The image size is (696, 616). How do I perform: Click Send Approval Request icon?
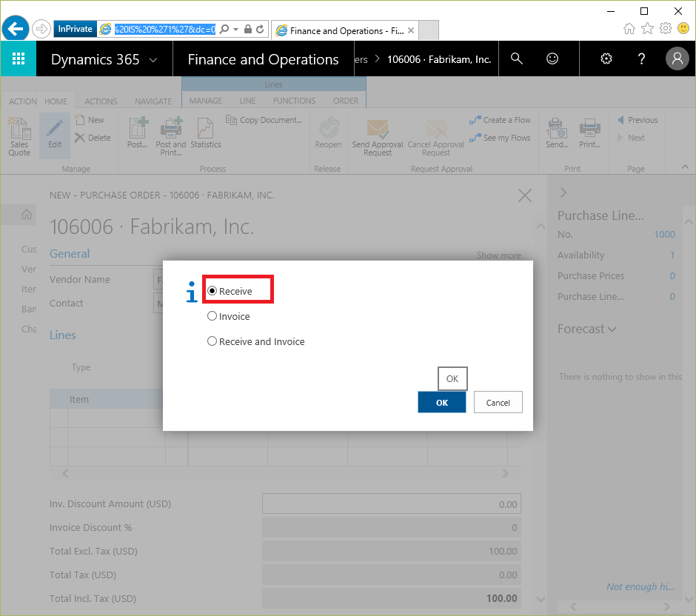(378, 137)
